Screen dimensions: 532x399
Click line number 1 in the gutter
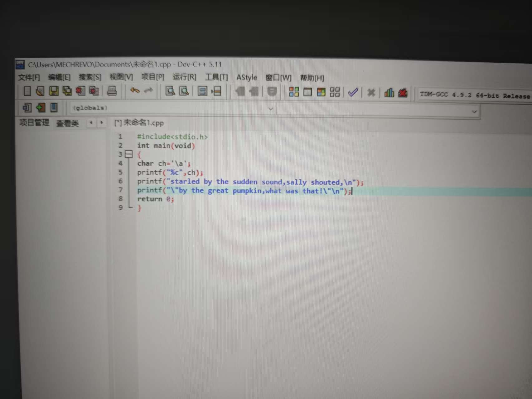(120, 137)
